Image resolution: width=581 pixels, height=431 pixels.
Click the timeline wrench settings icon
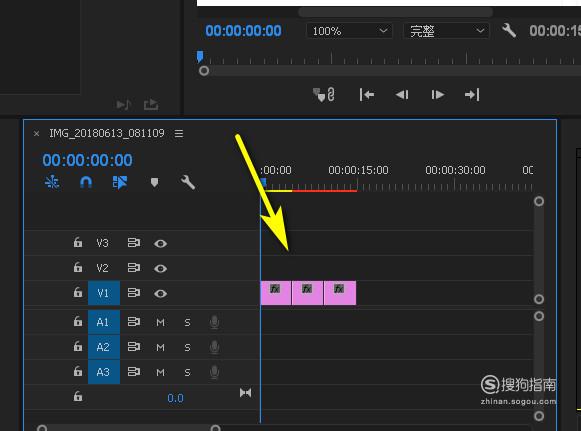tap(188, 182)
